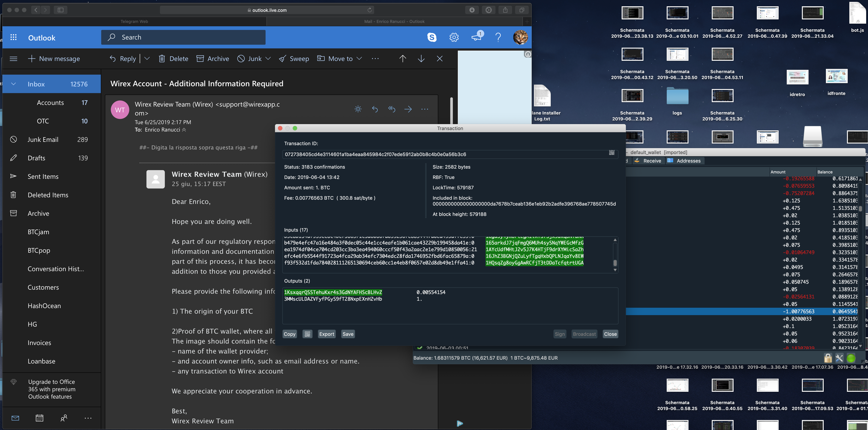Click New message button
This screenshot has width=868, height=430.
[x=54, y=59]
